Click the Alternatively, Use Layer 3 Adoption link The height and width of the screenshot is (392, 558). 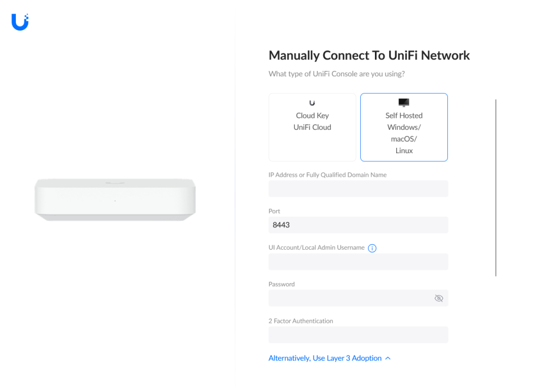coord(325,358)
